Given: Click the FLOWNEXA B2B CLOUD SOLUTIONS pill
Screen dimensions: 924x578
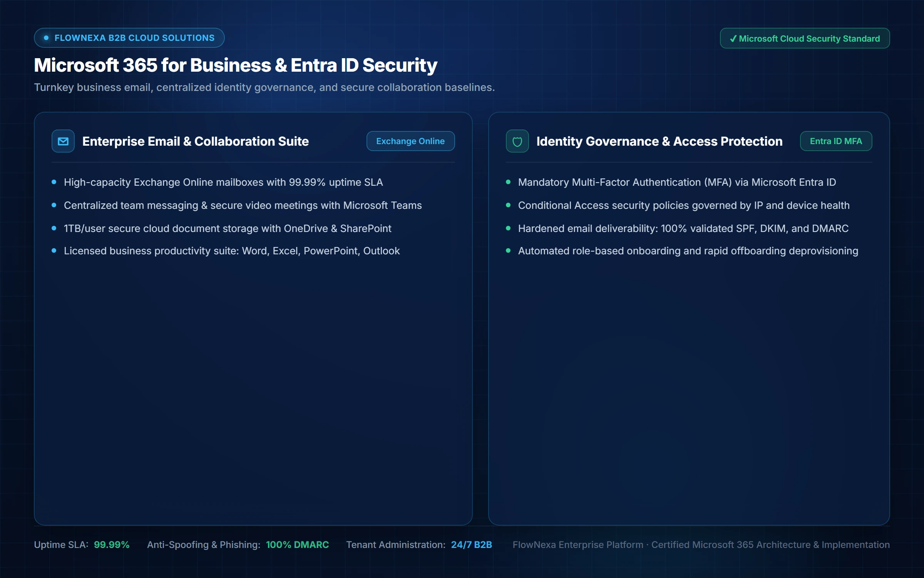Looking at the screenshot, I should (x=129, y=38).
